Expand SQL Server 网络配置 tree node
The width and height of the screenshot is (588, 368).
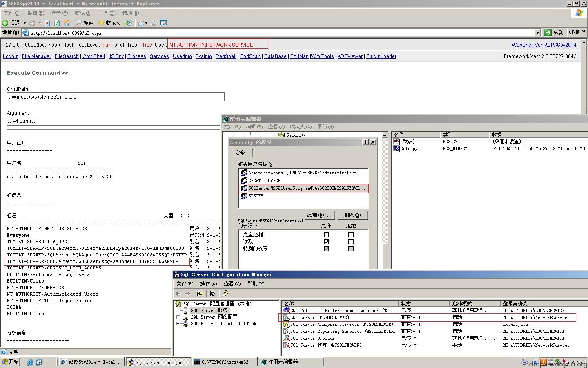178,317
